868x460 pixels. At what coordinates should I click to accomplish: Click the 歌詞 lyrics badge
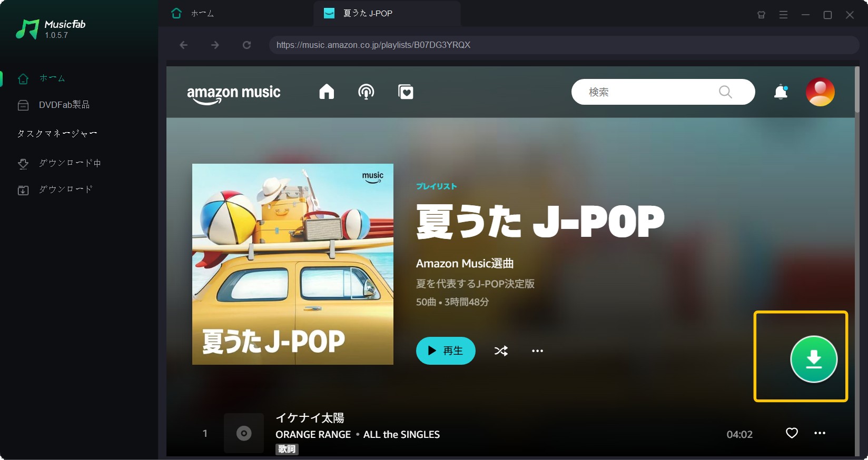coord(287,449)
